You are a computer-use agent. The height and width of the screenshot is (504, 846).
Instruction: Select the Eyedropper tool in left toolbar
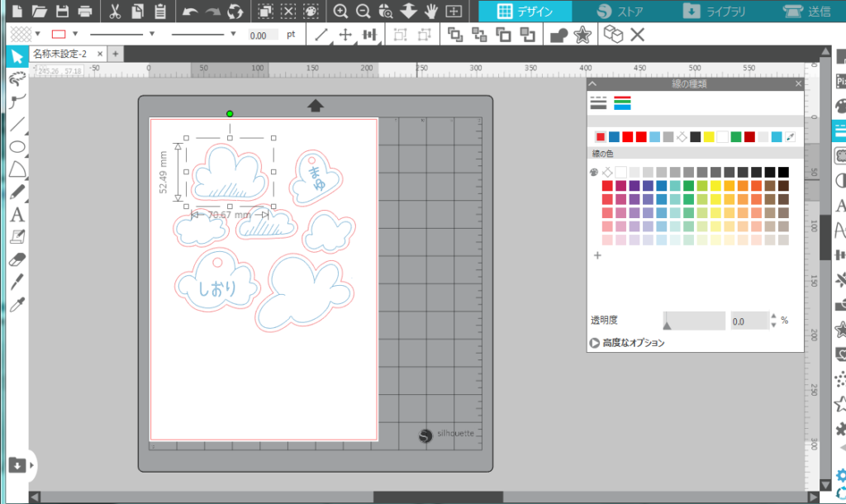tap(17, 305)
